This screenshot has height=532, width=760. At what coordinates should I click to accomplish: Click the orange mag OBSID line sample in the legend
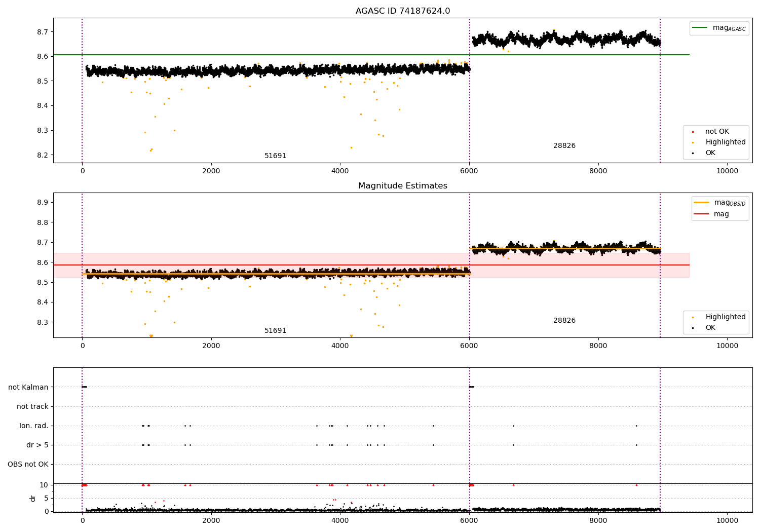click(702, 203)
